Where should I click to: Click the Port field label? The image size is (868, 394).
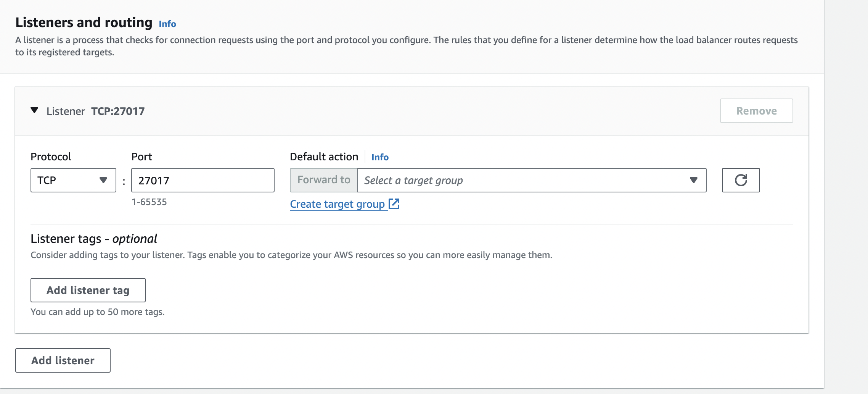click(x=141, y=157)
